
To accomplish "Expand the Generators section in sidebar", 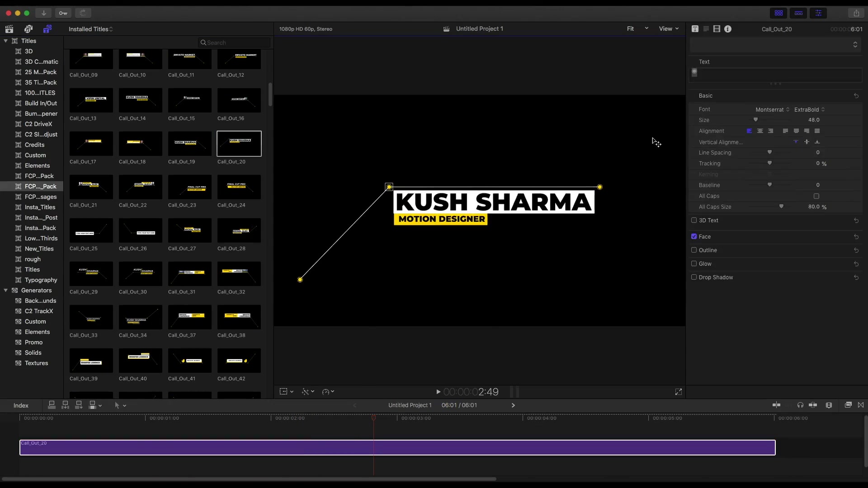I will point(5,290).
